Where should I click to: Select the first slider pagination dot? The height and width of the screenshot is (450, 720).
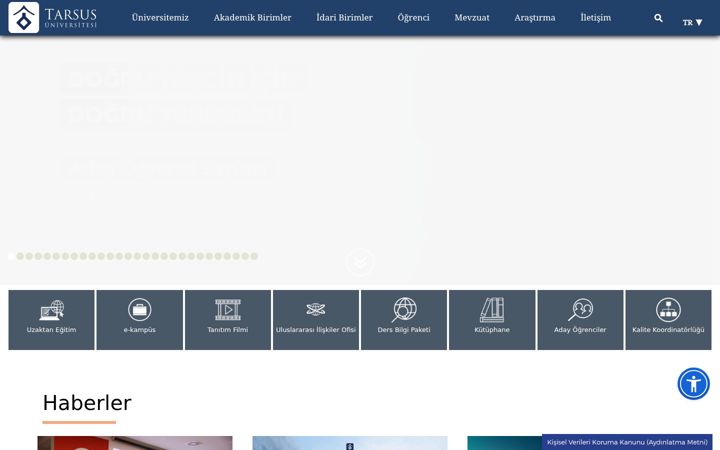coord(11,256)
